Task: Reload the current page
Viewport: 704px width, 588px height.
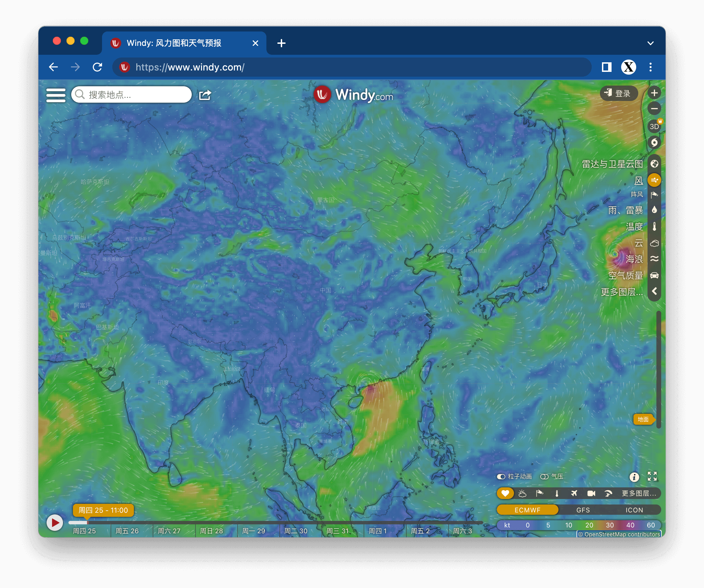Action: (x=98, y=67)
